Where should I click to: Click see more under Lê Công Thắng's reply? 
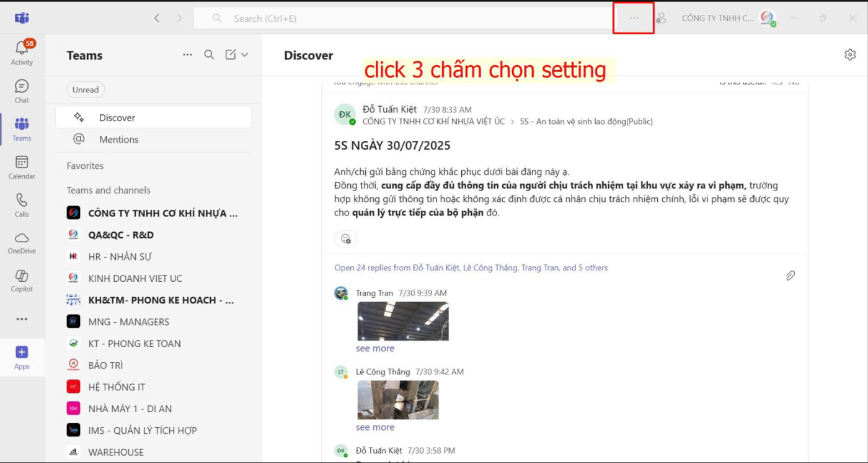tap(375, 427)
